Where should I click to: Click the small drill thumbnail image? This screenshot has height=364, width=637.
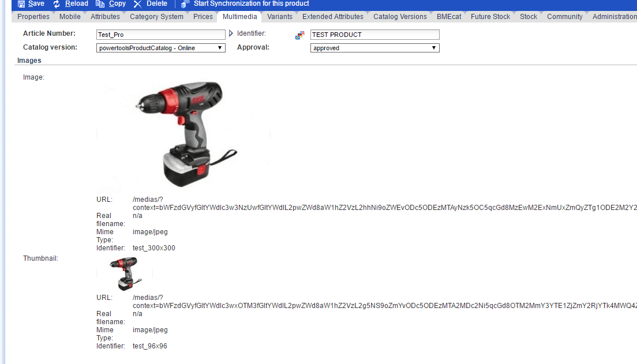(126, 275)
